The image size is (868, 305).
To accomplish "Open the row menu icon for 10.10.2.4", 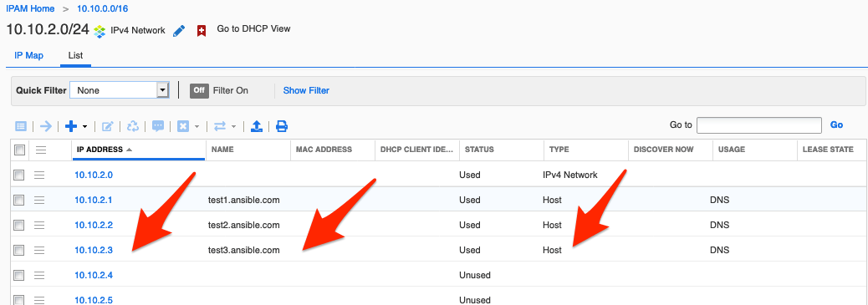I will 39,275.
